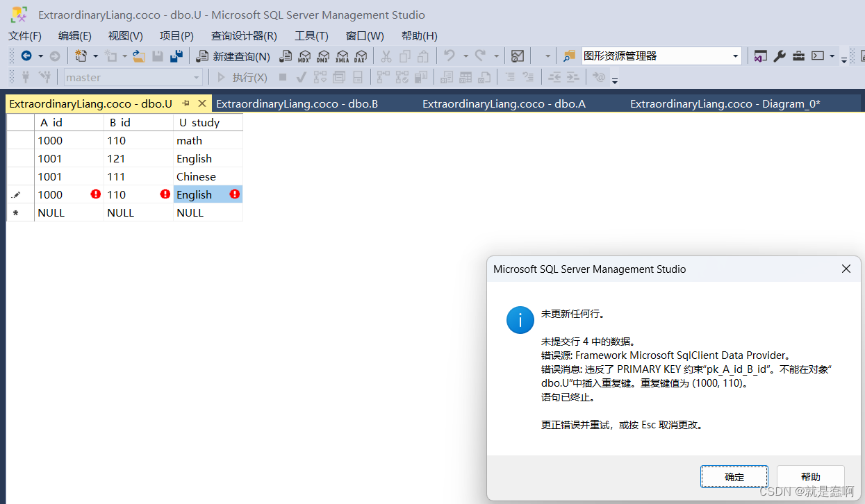Click the Activity Monitor icon
865x504 pixels.
[x=518, y=56]
